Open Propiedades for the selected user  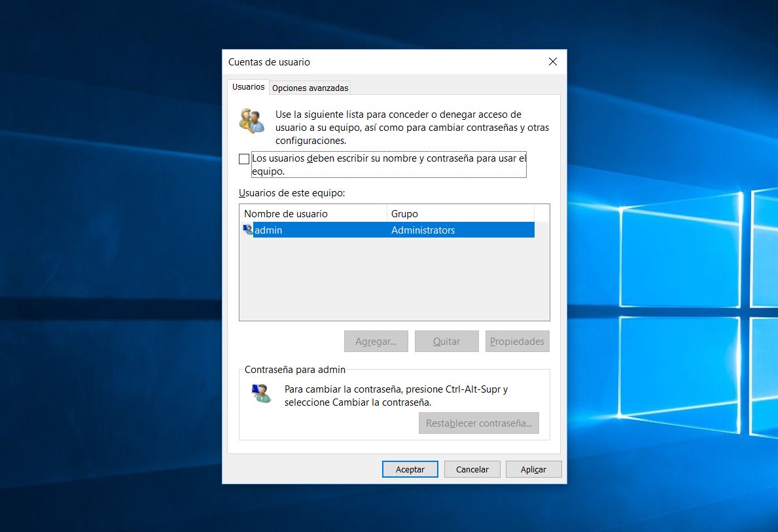[x=517, y=342]
